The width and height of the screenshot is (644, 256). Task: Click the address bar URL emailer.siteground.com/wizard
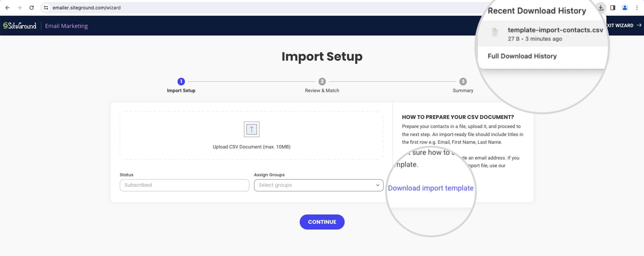87,8
